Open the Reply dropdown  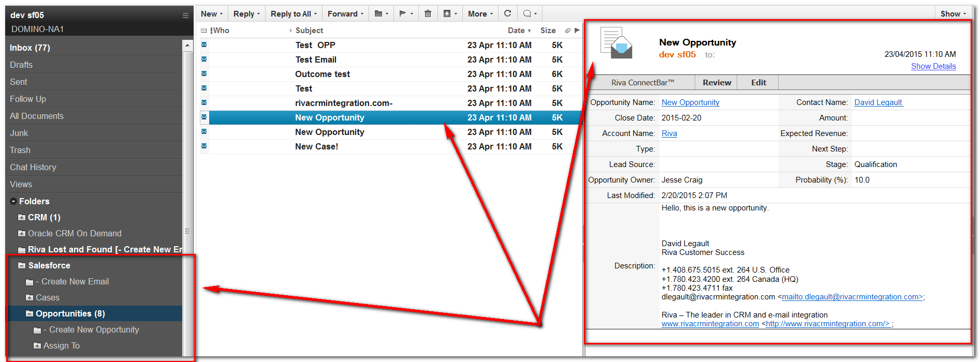click(246, 13)
